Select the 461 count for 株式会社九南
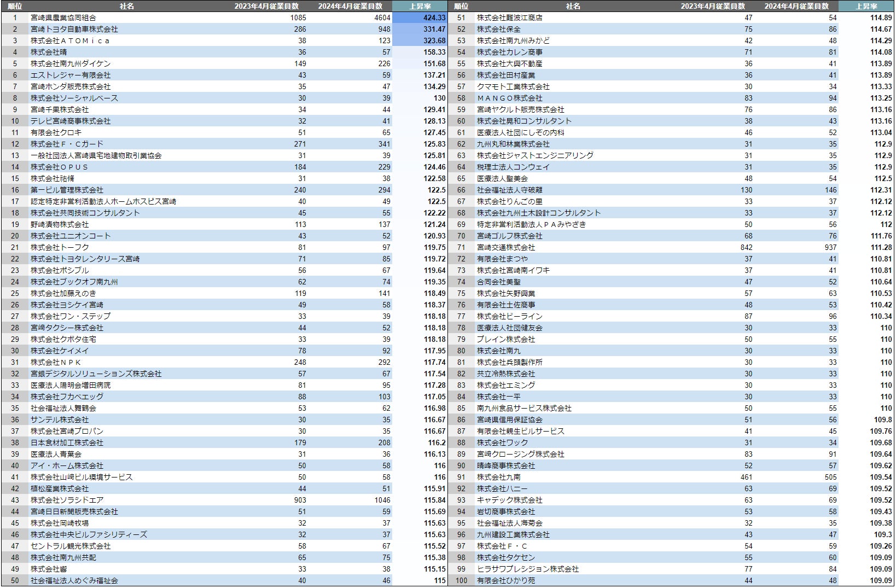 (747, 477)
